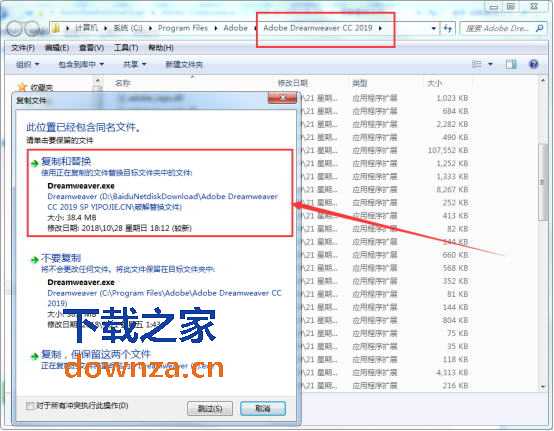Click the file list scrollbar down arrow
The height and width of the screenshot is (431, 554).
click(543, 387)
